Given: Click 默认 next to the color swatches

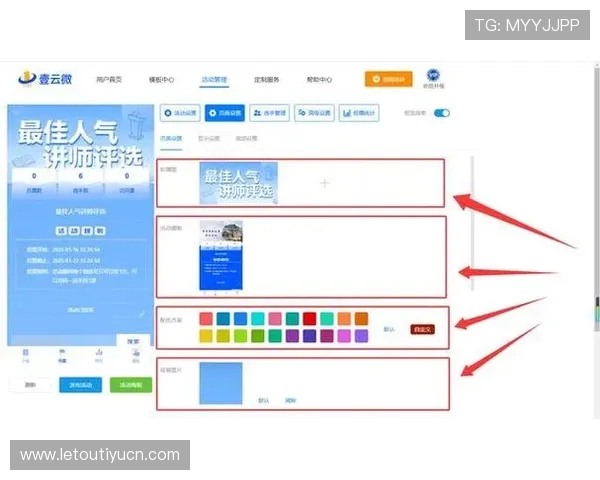Looking at the screenshot, I should pyautogui.click(x=389, y=329).
